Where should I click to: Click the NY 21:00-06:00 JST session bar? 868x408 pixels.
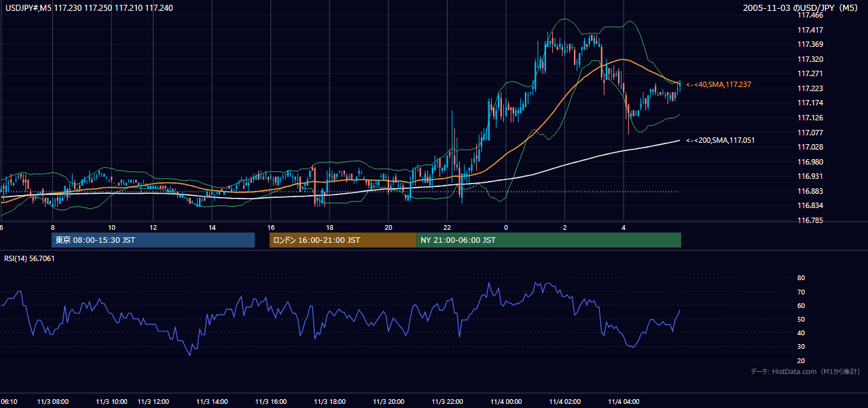click(x=549, y=240)
